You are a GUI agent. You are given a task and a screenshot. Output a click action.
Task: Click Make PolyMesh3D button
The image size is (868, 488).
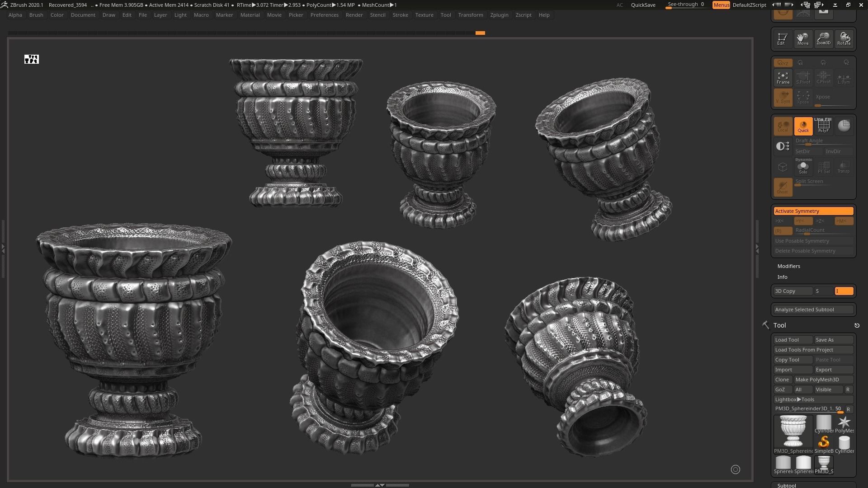pyautogui.click(x=824, y=380)
